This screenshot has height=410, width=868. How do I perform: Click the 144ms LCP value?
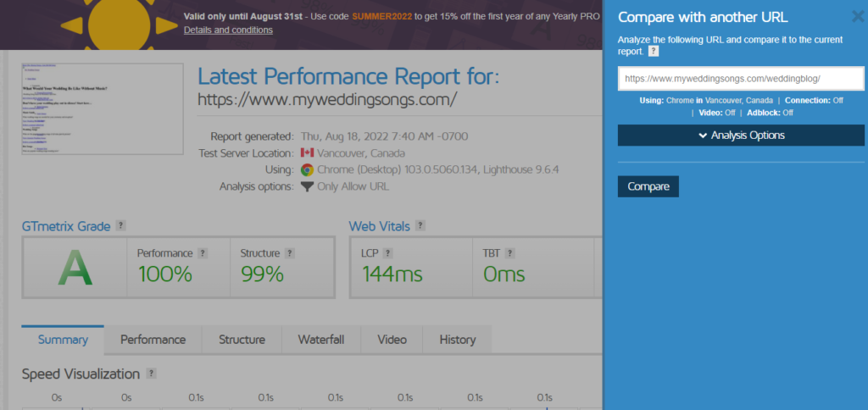click(392, 274)
